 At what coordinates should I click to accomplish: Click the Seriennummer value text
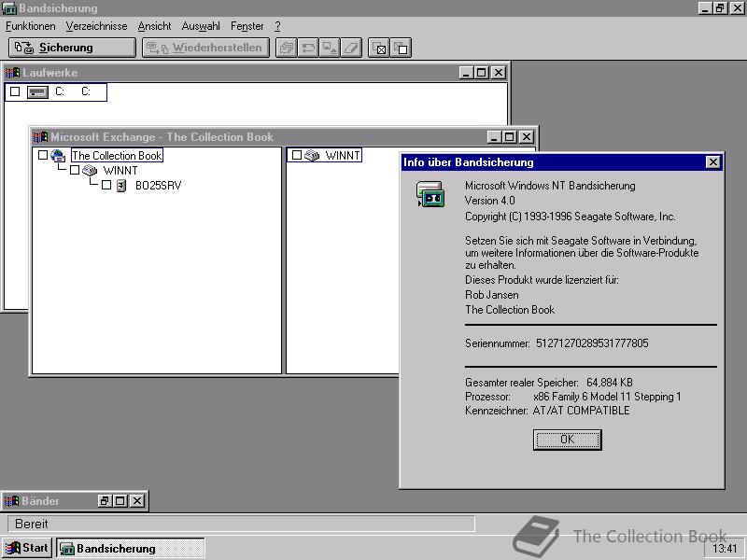pos(592,343)
